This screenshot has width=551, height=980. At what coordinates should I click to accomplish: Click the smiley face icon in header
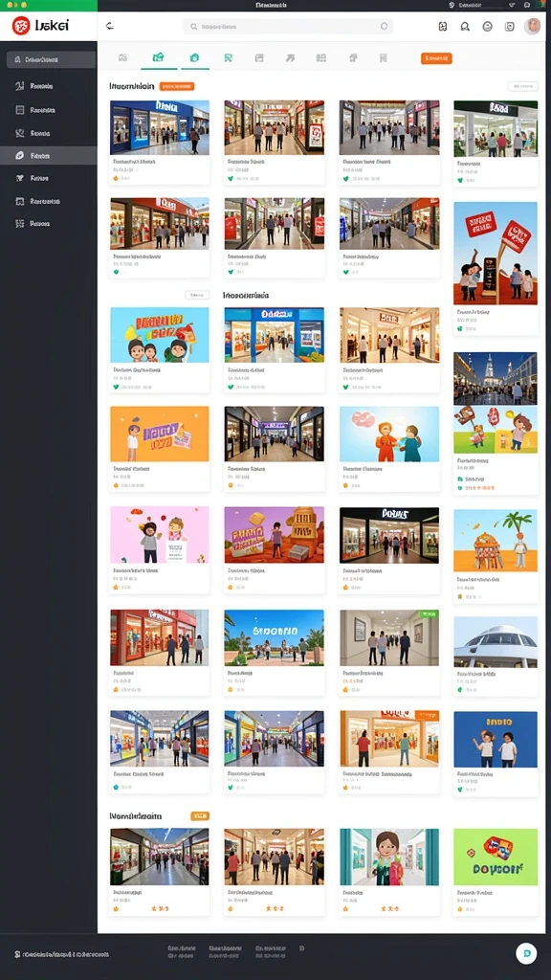(x=487, y=26)
